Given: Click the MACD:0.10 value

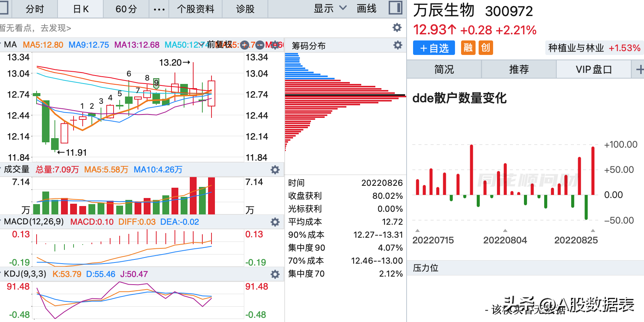Looking at the screenshot, I should (x=92, y=222).
